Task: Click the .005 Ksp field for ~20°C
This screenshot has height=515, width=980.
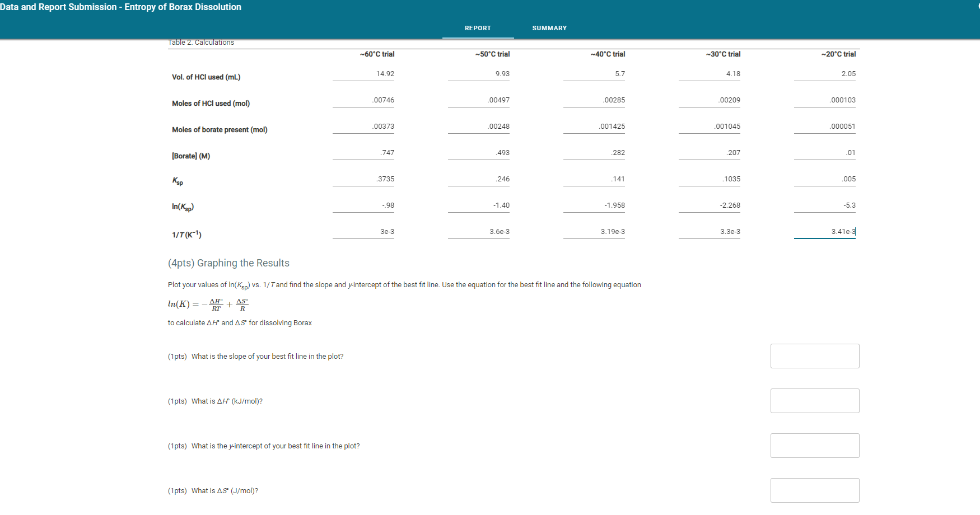Action: coord(825,179)
